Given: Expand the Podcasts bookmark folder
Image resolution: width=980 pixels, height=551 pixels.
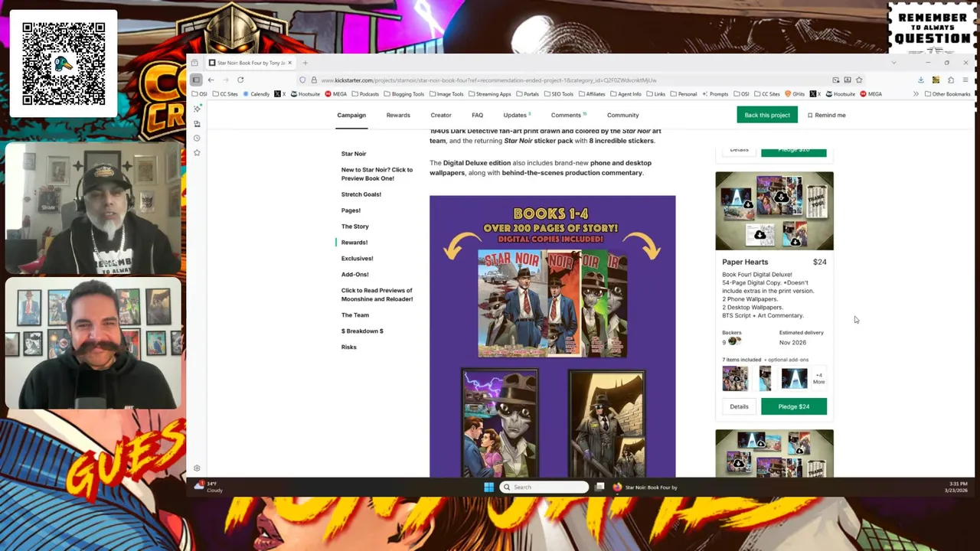Looking at the screenshot, I should tap(364, 94).
